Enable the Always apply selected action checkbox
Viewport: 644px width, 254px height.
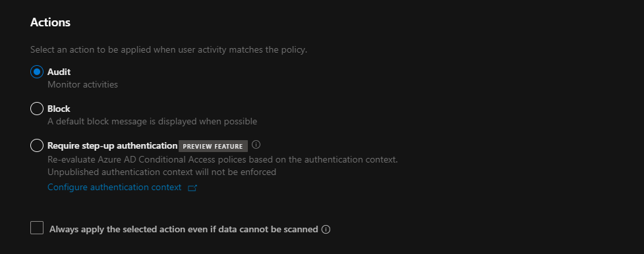[37, 228]
